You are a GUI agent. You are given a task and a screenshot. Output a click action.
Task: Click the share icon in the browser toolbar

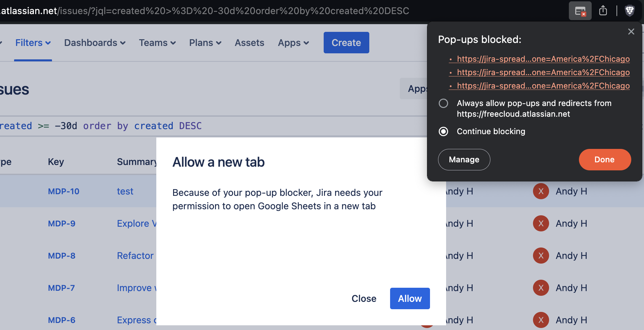(x=603, y=11)
